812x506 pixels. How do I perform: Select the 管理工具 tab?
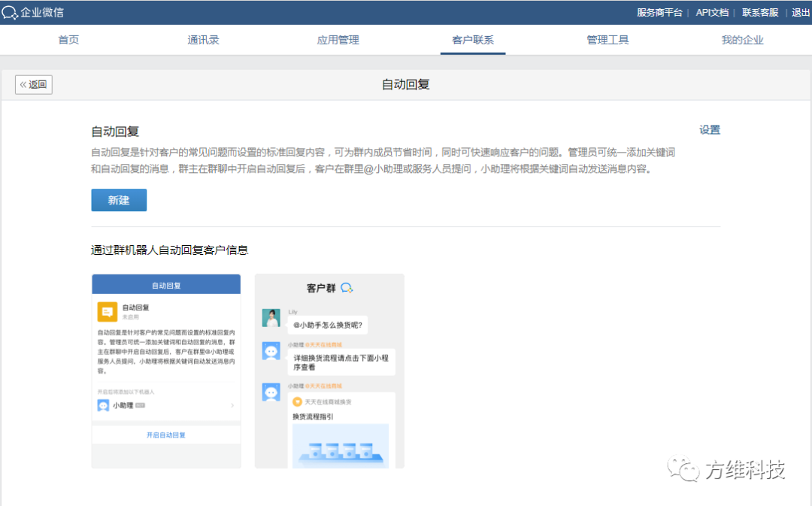point(607,40)
